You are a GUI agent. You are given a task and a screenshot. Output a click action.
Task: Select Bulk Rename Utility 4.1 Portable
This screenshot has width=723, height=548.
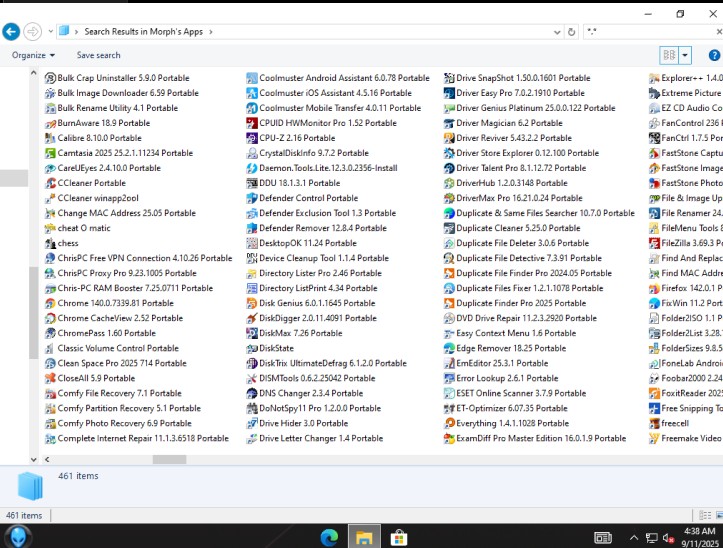tap(111, 108)
